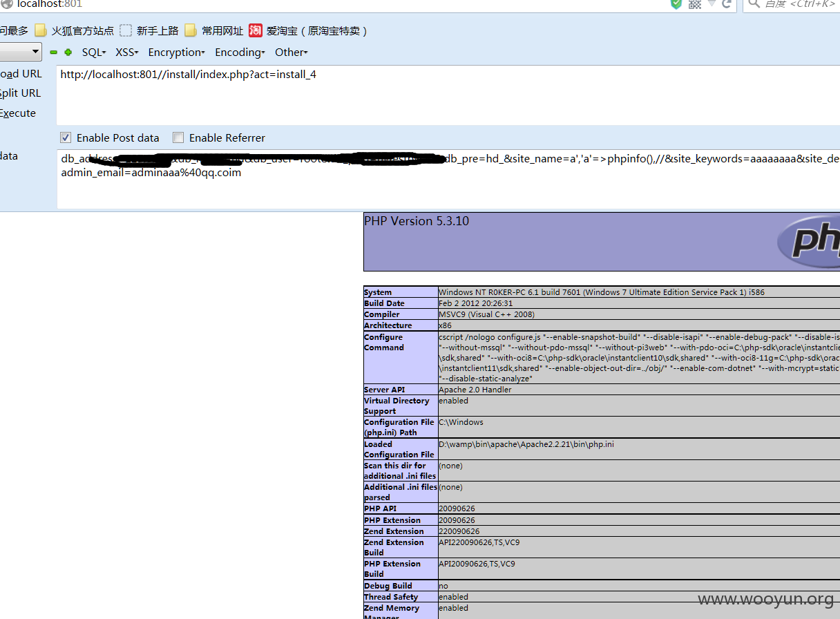Click the C:\Windows path value
Screen dimensions: 840x619
(461, 423)
